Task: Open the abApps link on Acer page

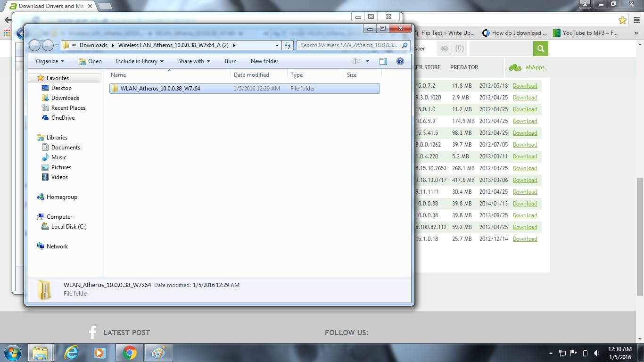Action: coord(527,67)
